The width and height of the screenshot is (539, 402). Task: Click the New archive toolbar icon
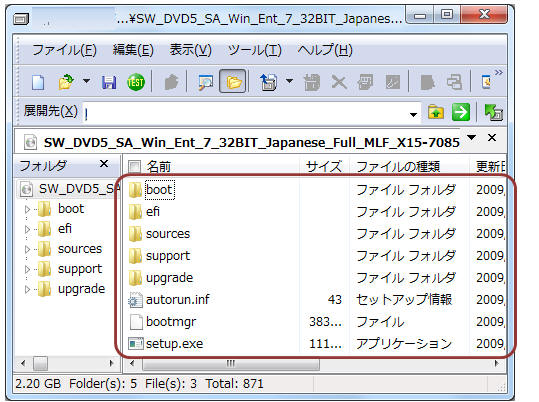[x=38, y=83]
